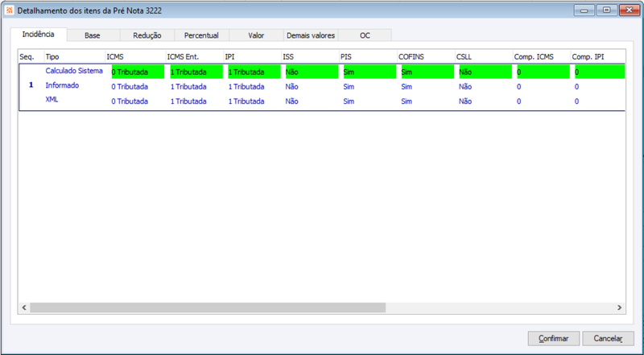Click sequence number 1 cell
Viewport: 644px width, 355px height.
coord(31,85)
